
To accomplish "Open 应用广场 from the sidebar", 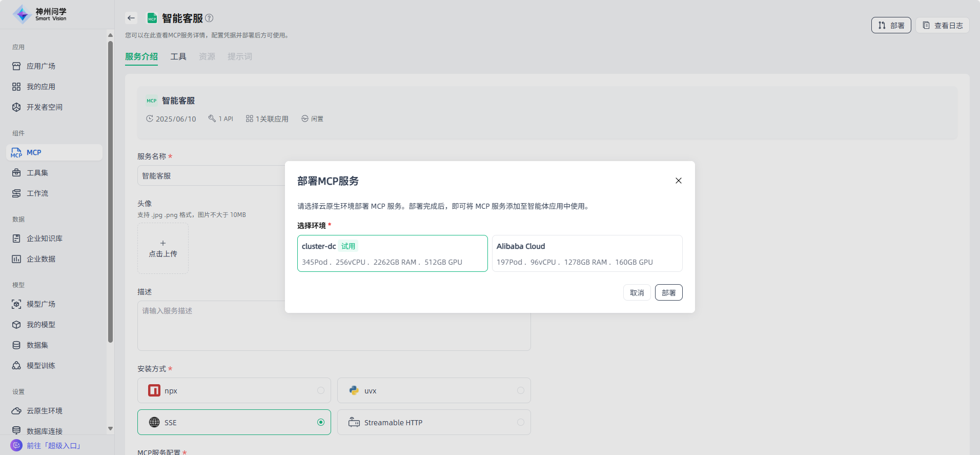I will tap(41, 66).
